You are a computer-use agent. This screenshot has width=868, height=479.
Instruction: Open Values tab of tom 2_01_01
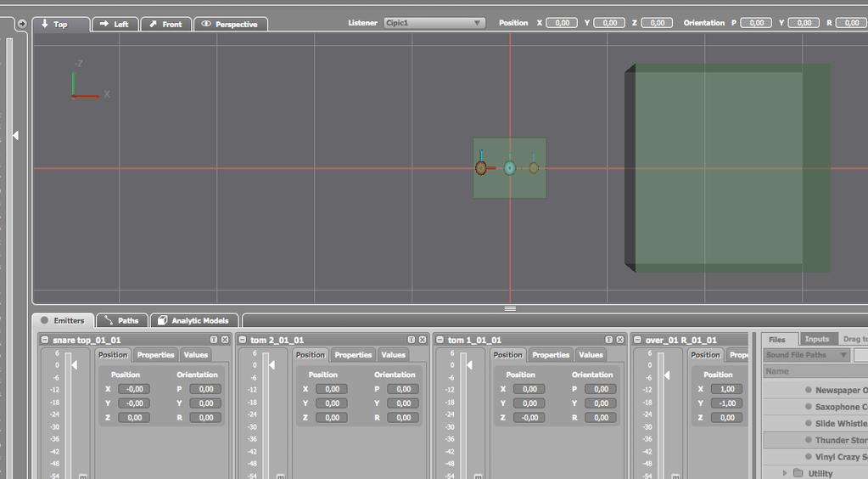(x=394, y=355)
